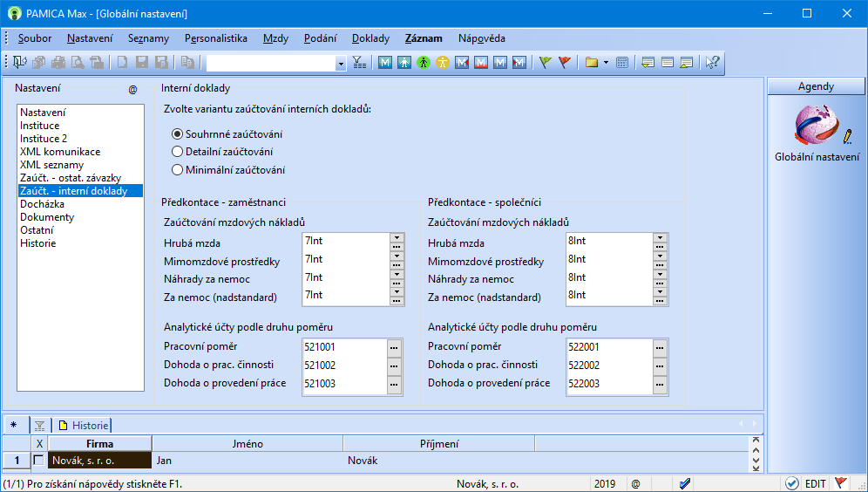Screen dimensions: 868x492
Task: Open the Nápověda menu
Action: coord(482,38)
